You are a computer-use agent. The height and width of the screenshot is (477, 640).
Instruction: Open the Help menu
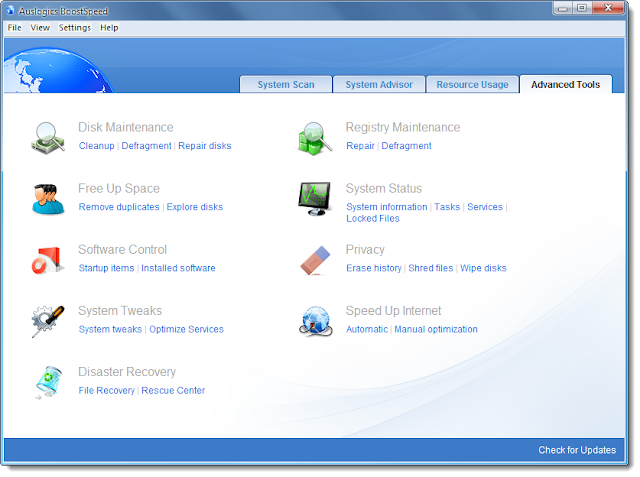pyautogui.click(x=109, y=28)
